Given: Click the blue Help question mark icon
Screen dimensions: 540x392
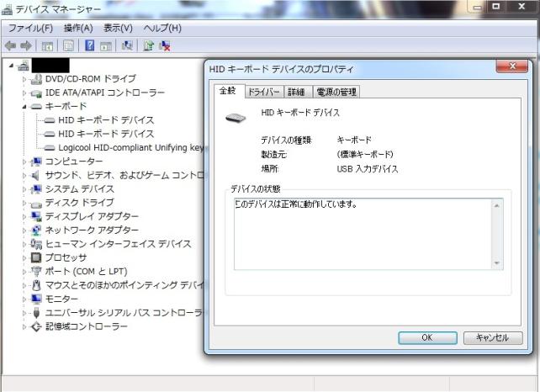Looking at the screenshot, I should coord(89,45).
